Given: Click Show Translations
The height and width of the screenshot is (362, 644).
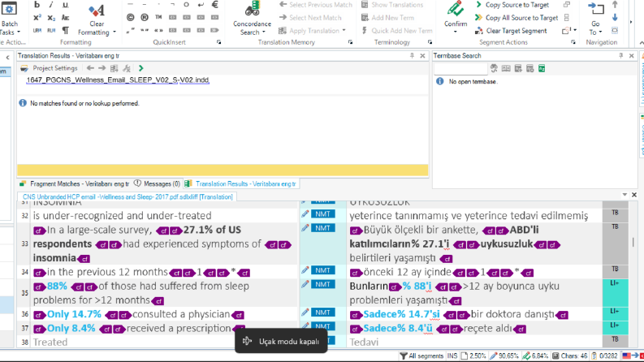Looking at the screenshot, I should click(x=392, y=5).
